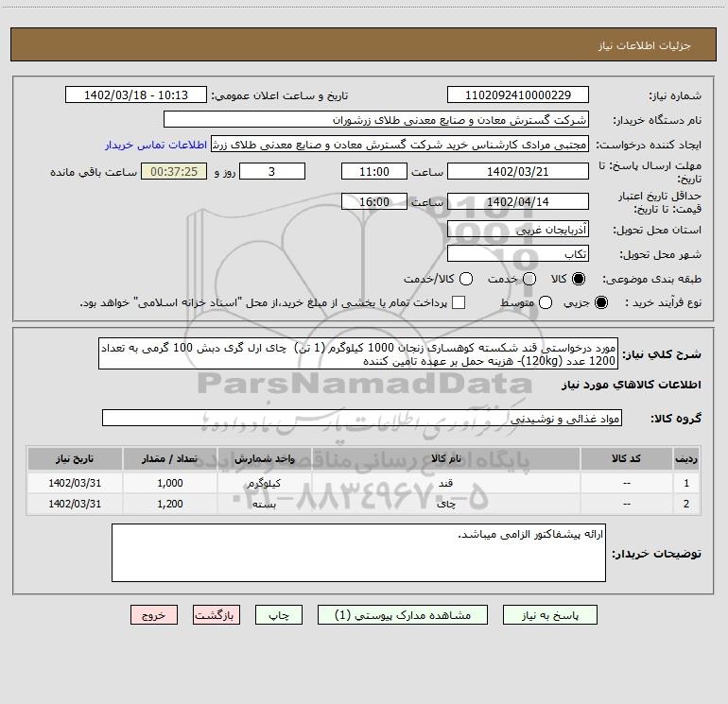Toggle the اسناد خزانه اسلامی payment checkbox
This screenshot has height=704, width=728.
[459, 302]
